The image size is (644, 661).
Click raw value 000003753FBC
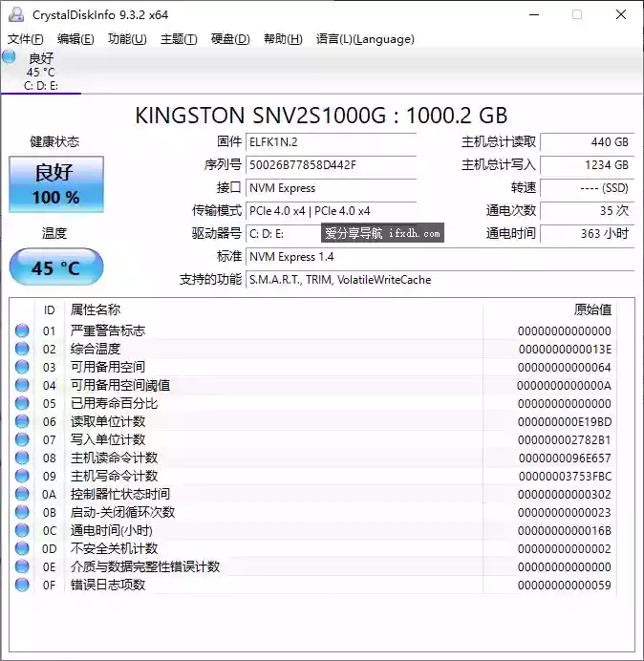(x=565, y=477)
